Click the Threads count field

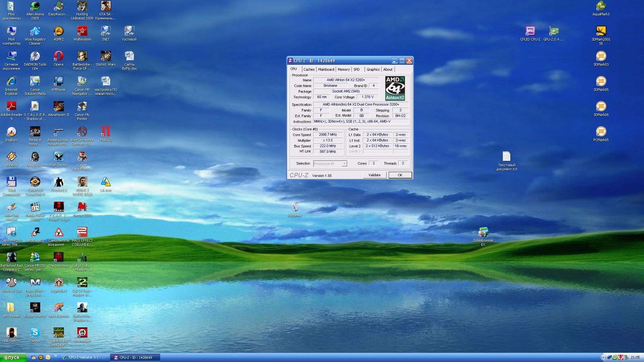tap(403, 163)
